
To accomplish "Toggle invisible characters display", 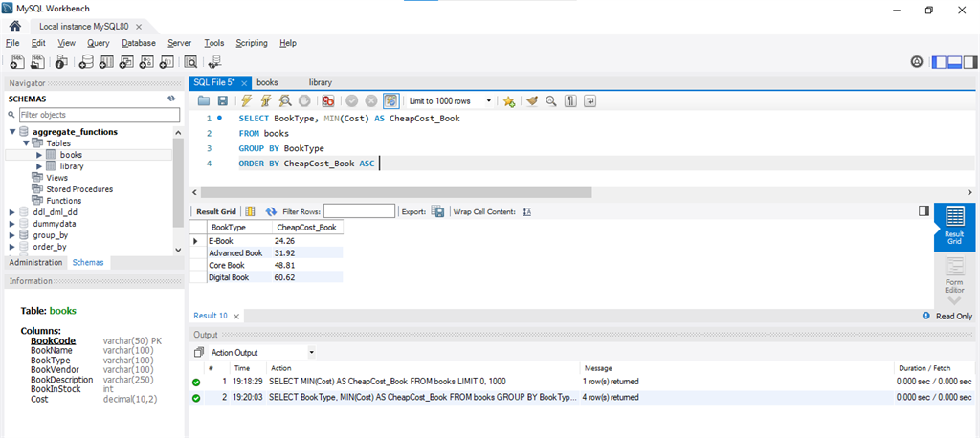I will point(570,100).
